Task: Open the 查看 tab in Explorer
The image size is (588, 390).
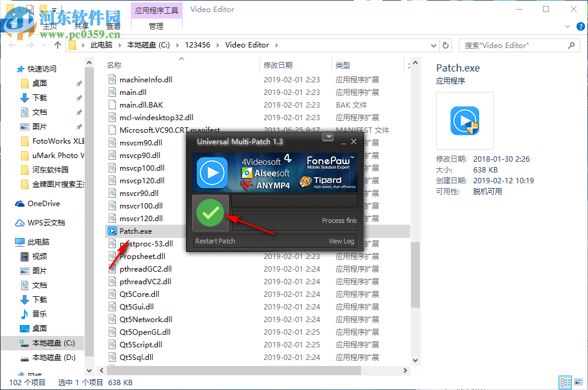Action: click(114, 26)
